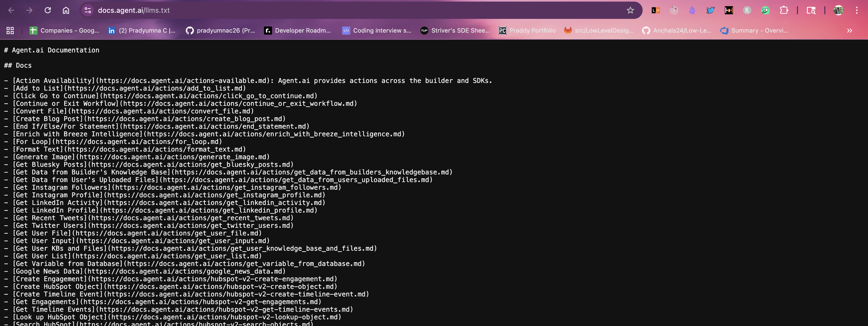Image resolution: width=868 pixels, height=326 pixels.
Task: Click the Continue or Exit Workflow line
Action: click(180, 104)
